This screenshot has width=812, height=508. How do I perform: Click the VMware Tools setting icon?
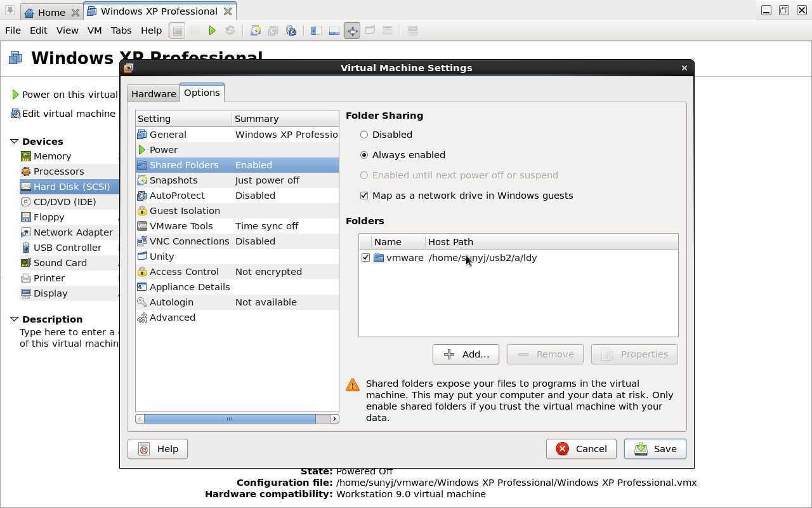coord(142,226)
